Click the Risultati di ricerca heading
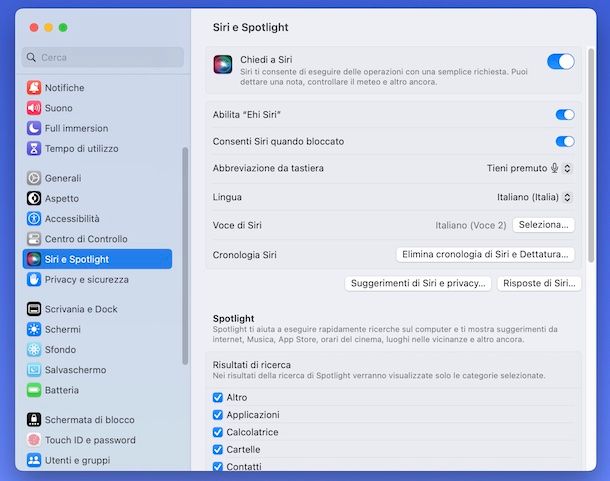This screenshot has width=610, height=481. click(252, 365)
